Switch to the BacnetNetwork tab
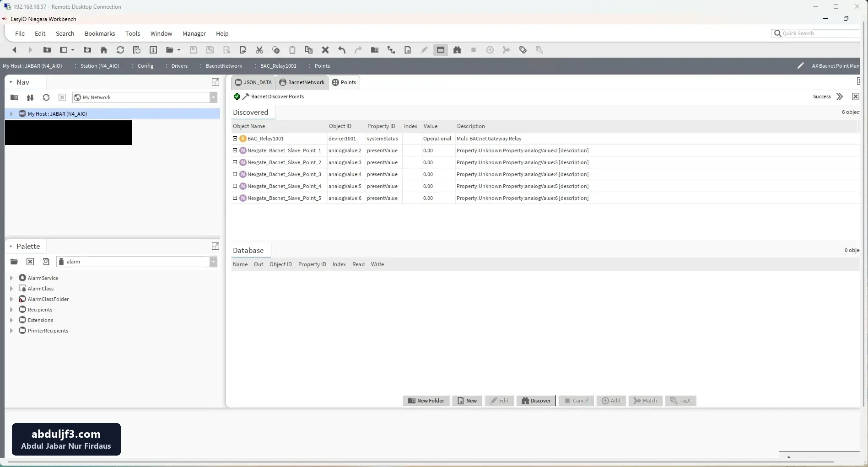868x467 pixels. 302,82
